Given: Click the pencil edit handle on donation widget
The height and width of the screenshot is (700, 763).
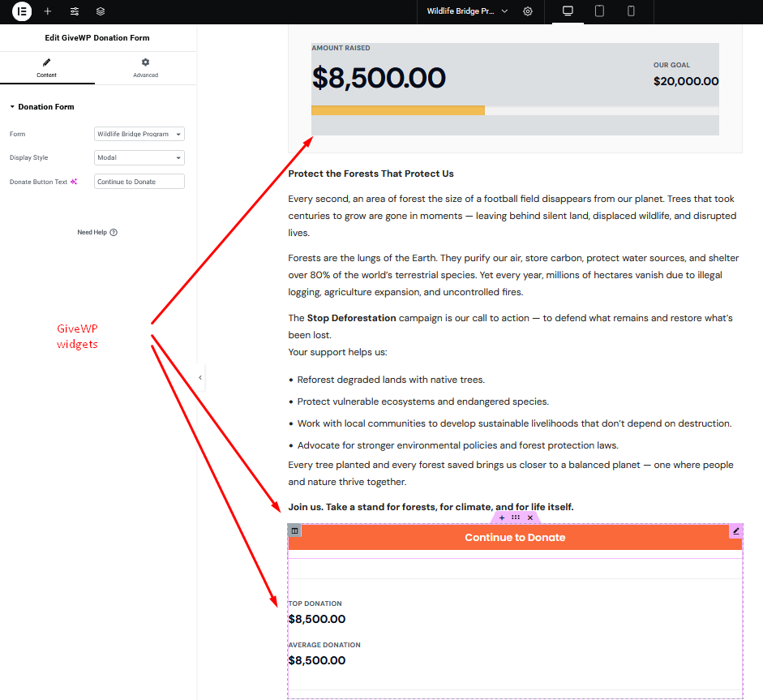Looking at the screenshot, I should tap(736, 531).
